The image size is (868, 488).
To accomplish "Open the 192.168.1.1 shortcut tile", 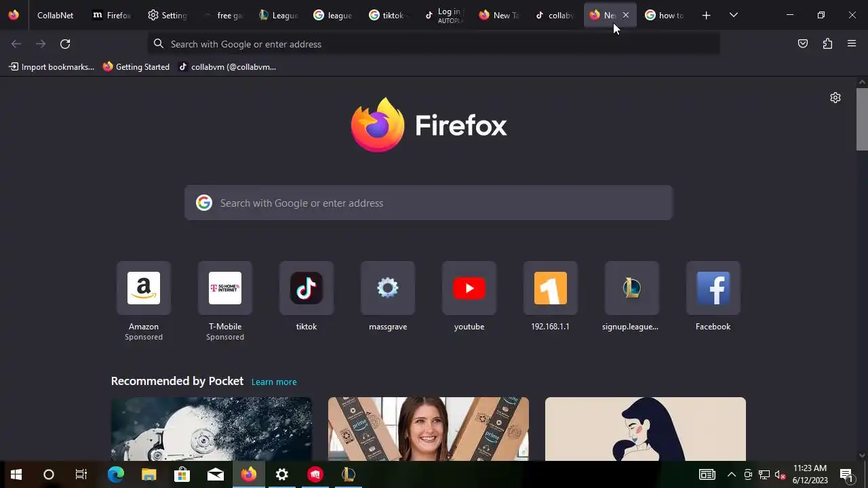I will pos(551,288).
